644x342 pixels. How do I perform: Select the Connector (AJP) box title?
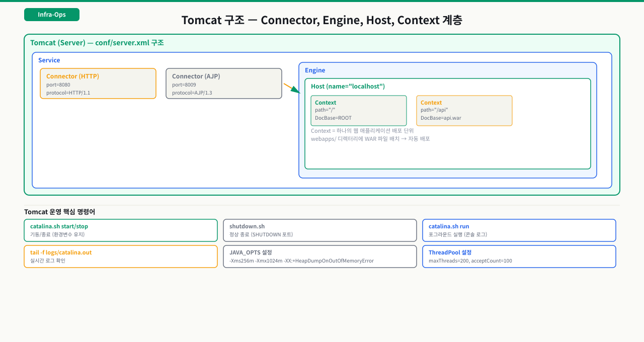point(196,76)
